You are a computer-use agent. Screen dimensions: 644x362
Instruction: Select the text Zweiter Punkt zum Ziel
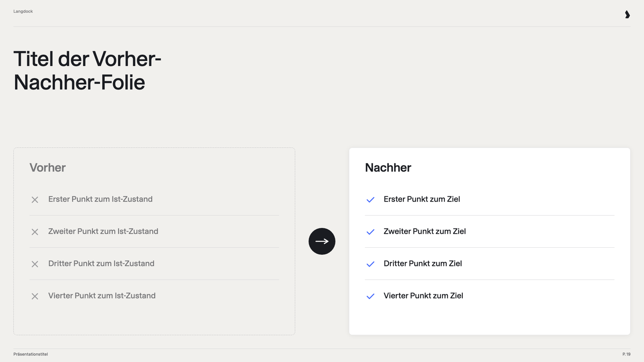click(425, 231)
